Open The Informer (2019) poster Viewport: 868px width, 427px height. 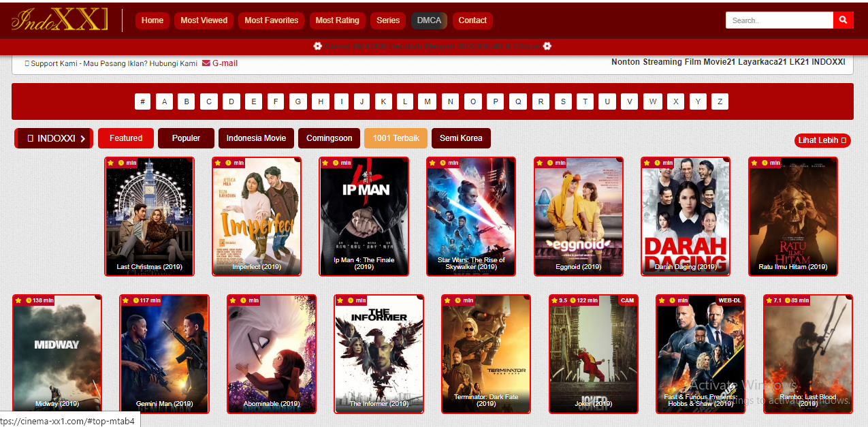click(379, 354)
